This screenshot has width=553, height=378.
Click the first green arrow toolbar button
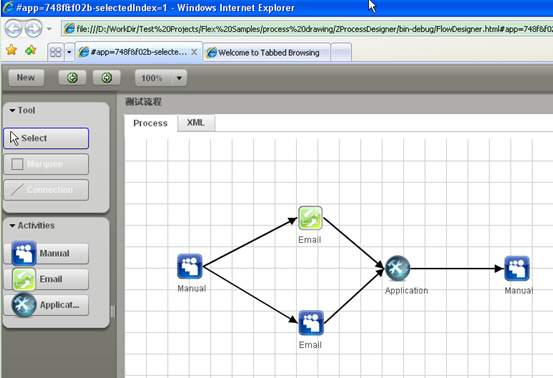72,78
